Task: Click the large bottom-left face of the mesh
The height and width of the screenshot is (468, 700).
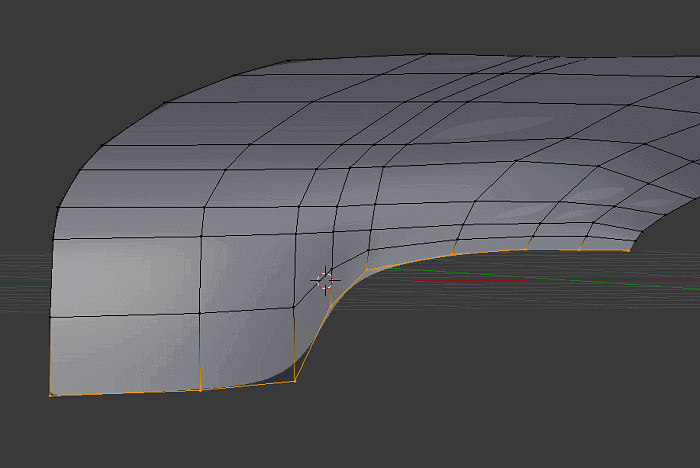Action: 125,353
